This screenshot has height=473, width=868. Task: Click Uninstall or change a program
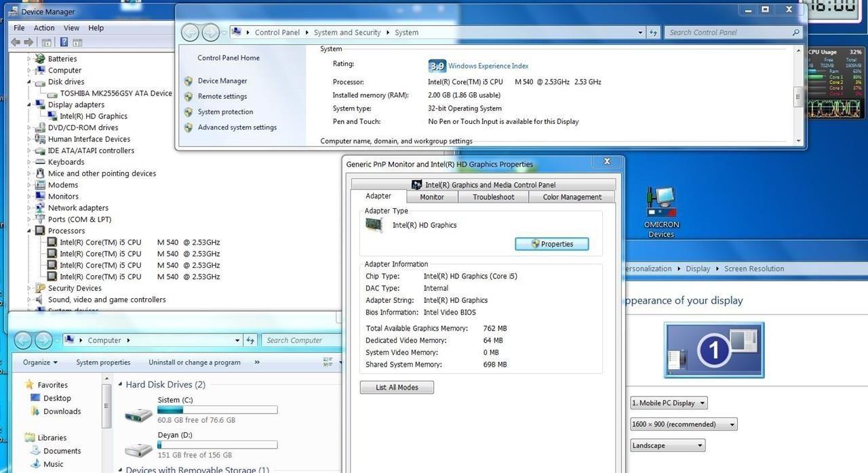tap(195, 362)
